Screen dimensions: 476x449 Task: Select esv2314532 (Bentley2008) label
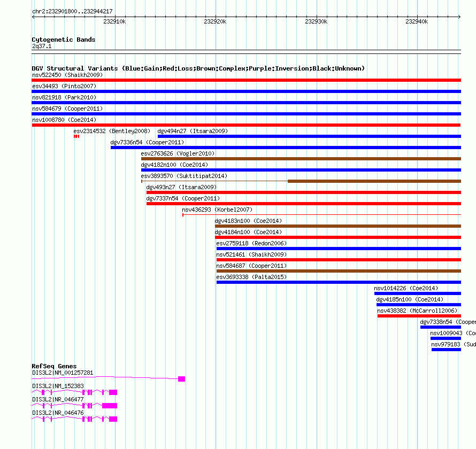[x=112, y=131]
